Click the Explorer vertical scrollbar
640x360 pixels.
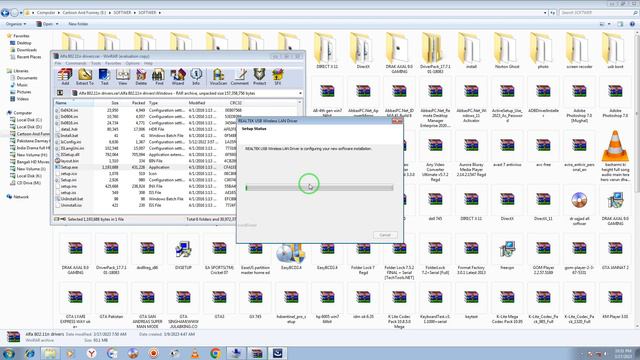pos(637,179)
